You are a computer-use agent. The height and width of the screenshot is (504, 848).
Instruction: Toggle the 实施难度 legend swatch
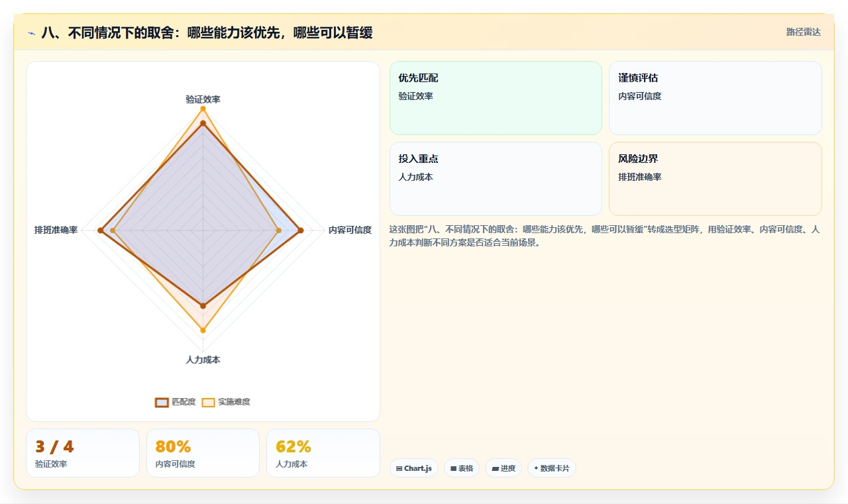[x=209, y=402]
